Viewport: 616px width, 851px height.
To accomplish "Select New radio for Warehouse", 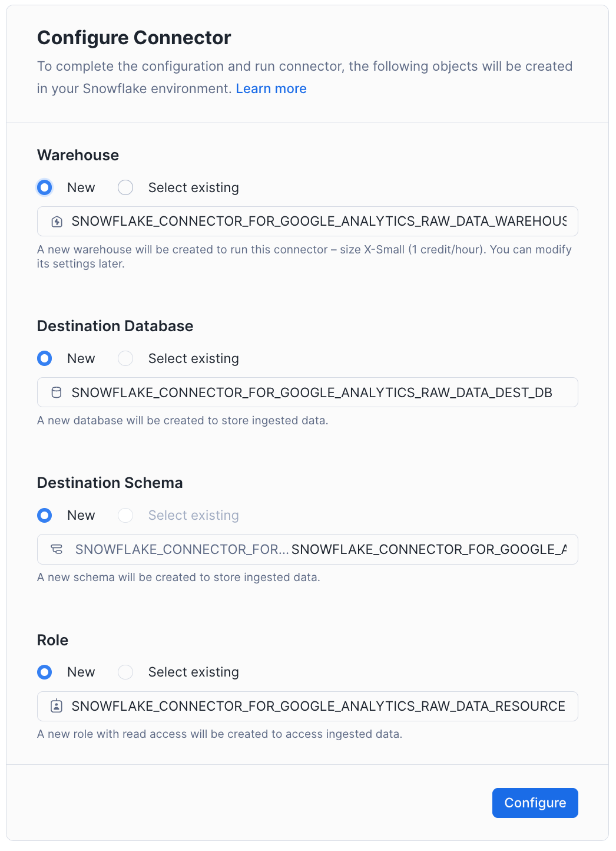I will [x=45, y=187].
